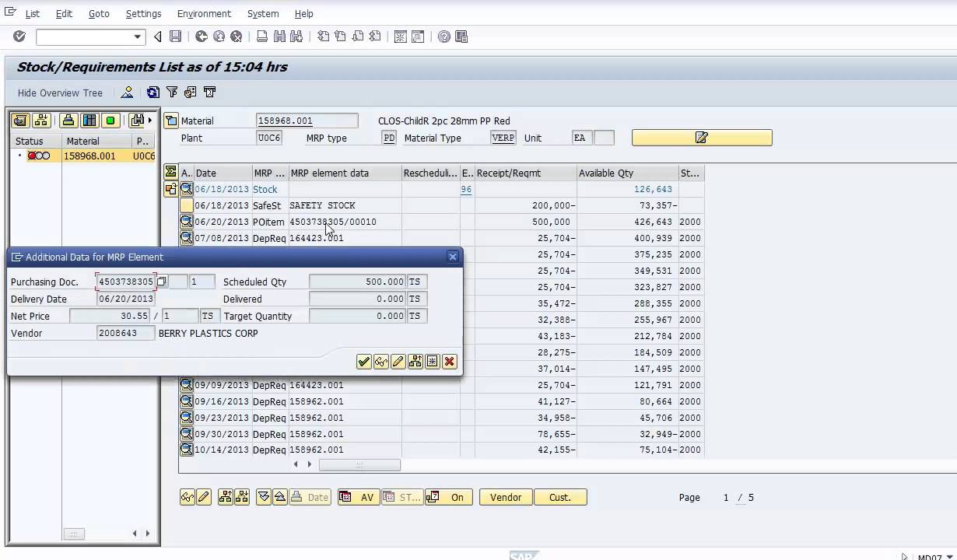Click the overview tree horizontal scrollbar
Screen dimensions: 957x560
(x=74, y=534)
